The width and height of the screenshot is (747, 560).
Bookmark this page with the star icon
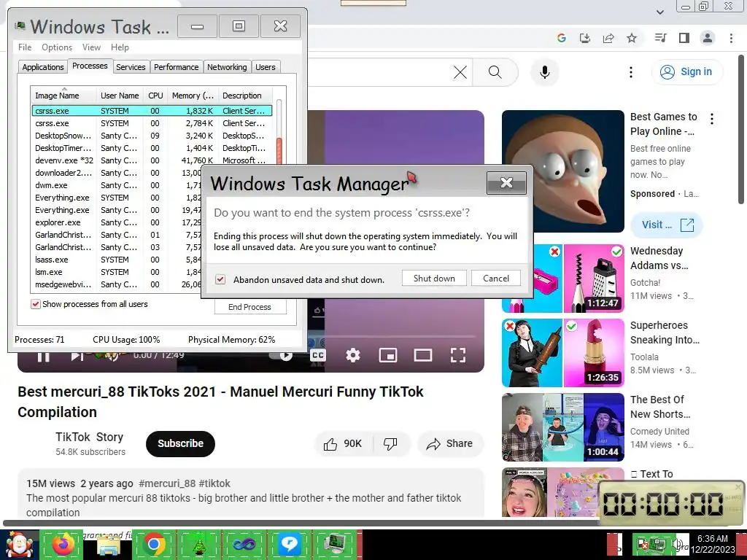[x=632, y=38]
